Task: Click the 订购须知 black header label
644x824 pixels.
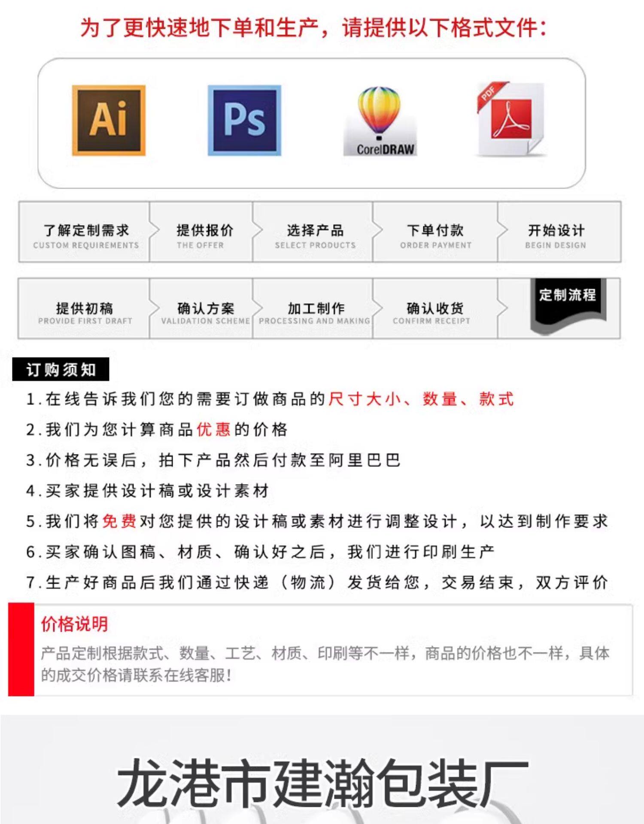Action: click(61, 369)
